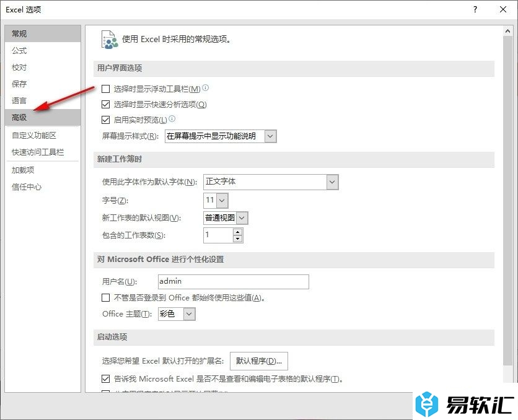Click info icon beside 启用实时预览
The width and height of the screenshot is (518, 420).
click(x=172, y=118)
